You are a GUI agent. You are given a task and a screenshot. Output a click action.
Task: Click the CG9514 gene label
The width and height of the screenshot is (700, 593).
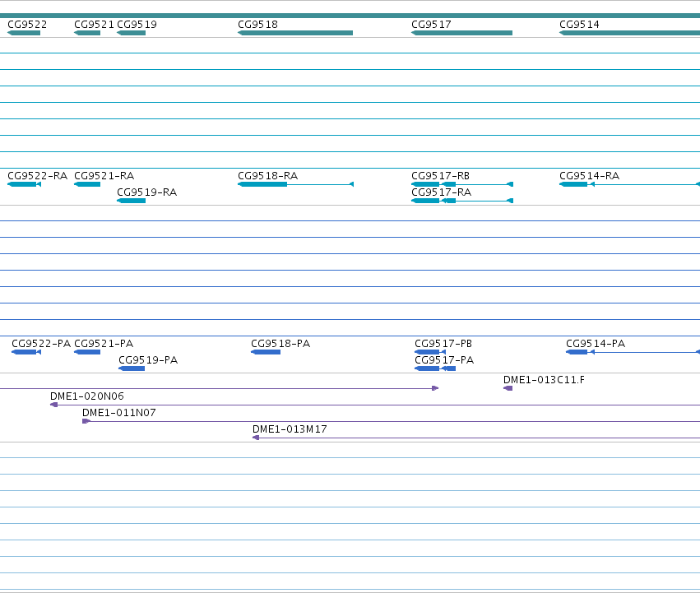(x=579, y=25)
